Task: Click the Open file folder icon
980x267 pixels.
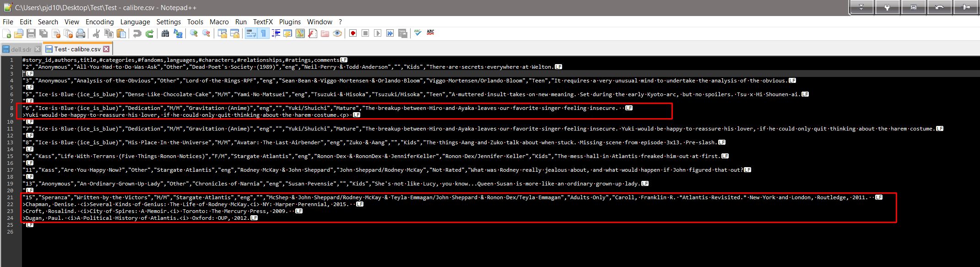Action: pos(19,33)
